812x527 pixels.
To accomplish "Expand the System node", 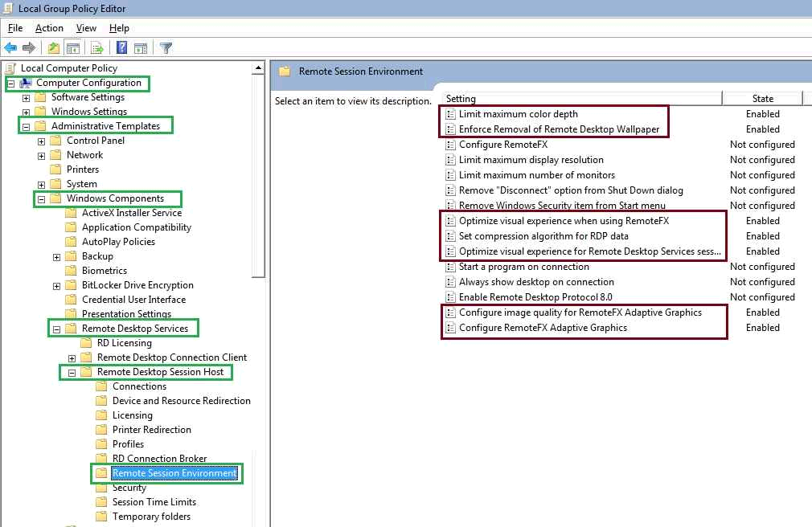I will point(42,185).
